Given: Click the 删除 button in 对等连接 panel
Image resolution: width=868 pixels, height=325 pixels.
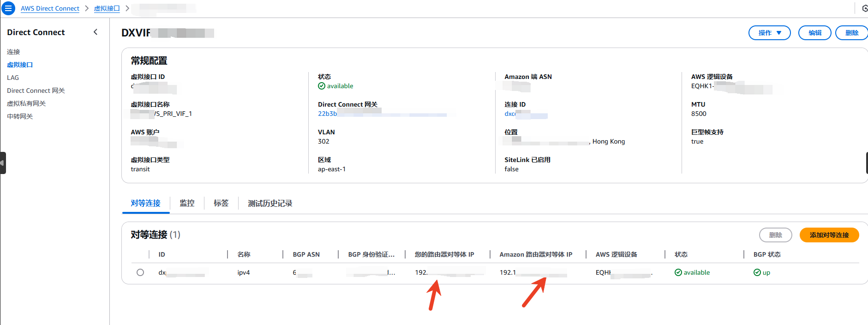Looking at the screenshot, I should (x=776, y=235).
